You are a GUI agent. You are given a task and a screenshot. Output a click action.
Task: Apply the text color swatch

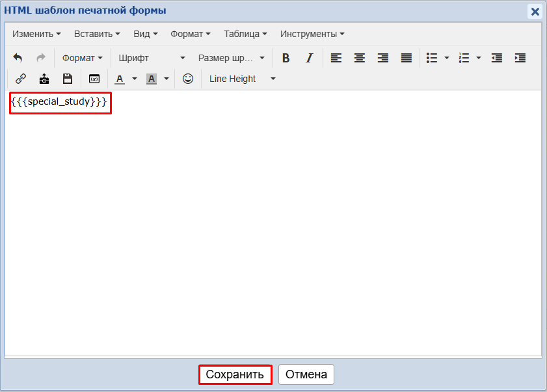[120, 79]
